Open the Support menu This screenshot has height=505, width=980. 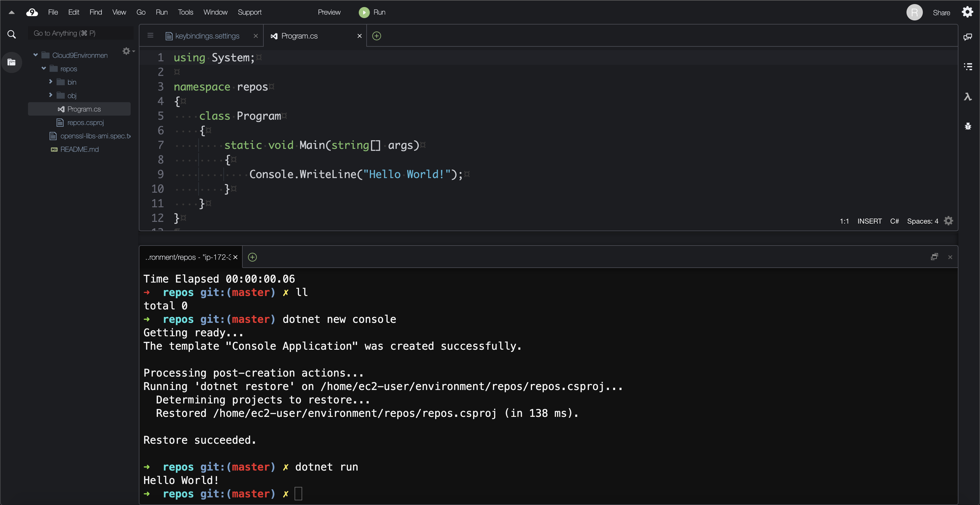[x=250, y=12]
